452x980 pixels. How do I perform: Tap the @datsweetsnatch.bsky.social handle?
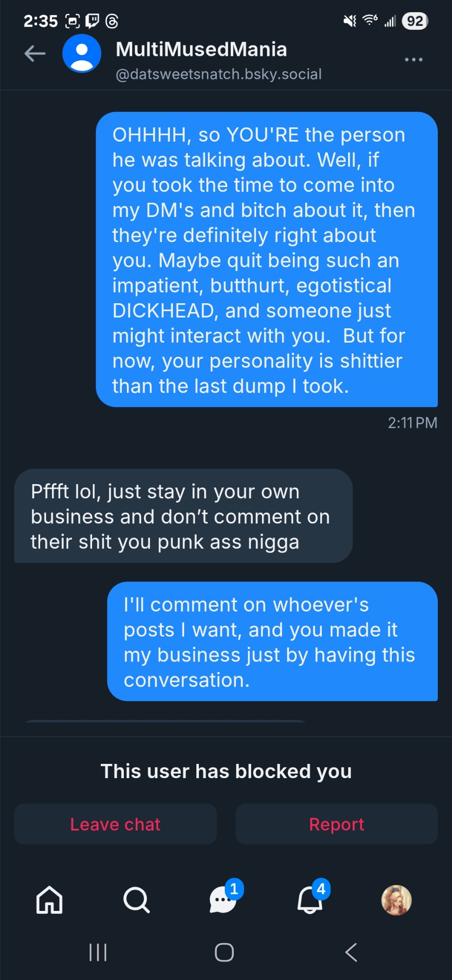(x=218, y=74)
